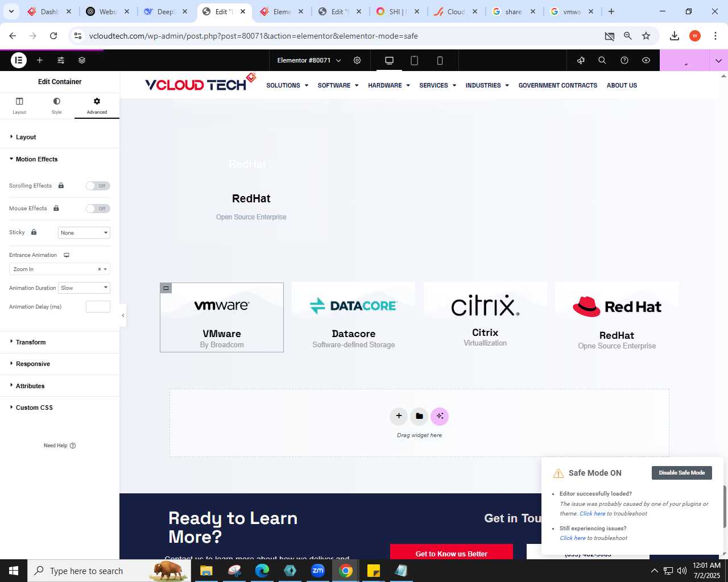Screen dimensions: 728x582
Task: Open Windows Start menu
Action: click(x=14, y=571)
